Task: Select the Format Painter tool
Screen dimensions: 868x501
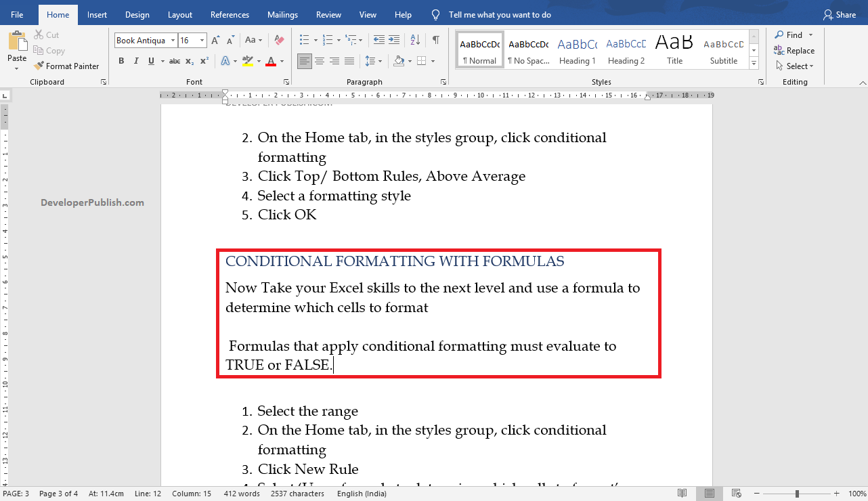Action: click(66, 66)
